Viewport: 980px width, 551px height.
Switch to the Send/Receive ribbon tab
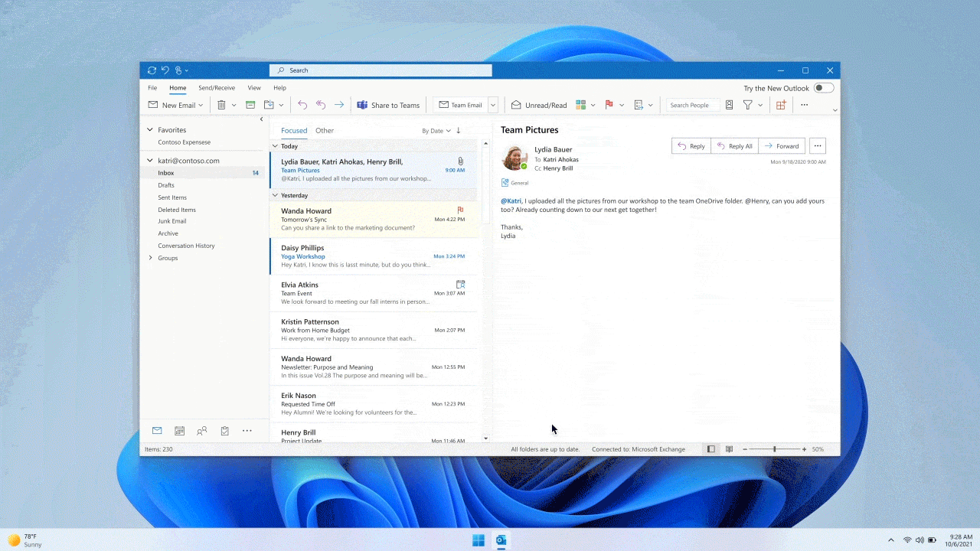[x=217, y=87]
